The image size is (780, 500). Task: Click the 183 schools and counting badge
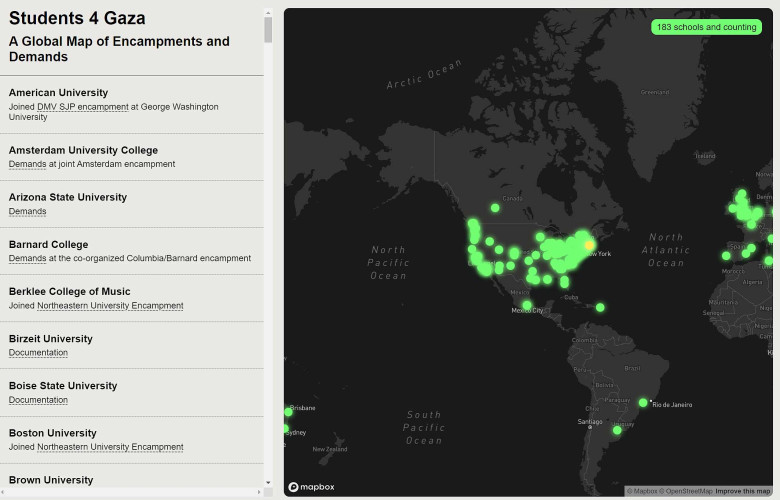[x=706, y=27]
